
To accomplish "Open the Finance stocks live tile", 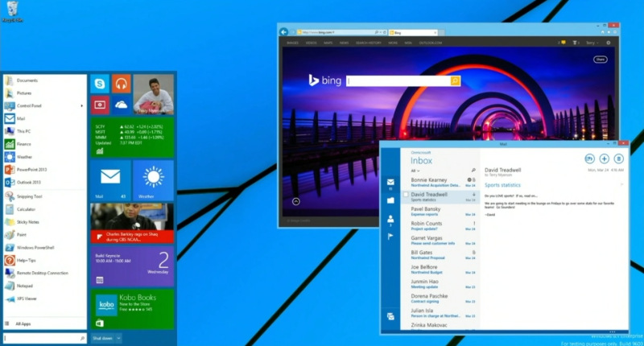I will coord(132,138).
